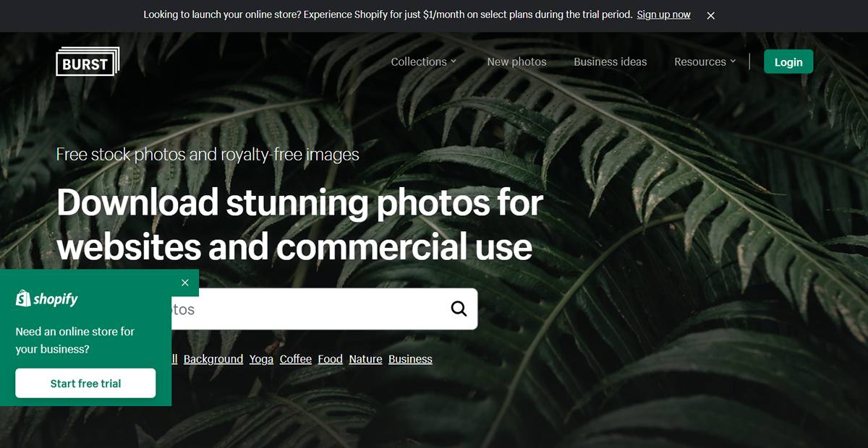
Task: Select the Nature photo tag
Action: (x=365, y=359)
